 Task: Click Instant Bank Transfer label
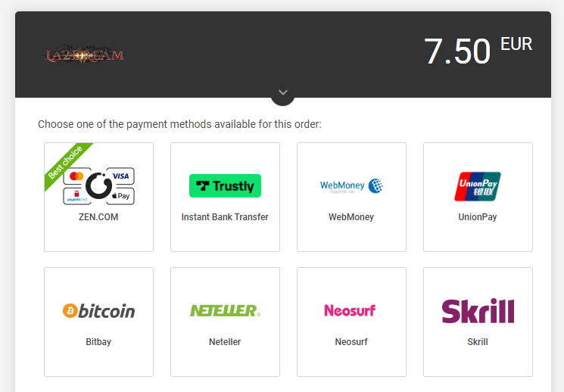tap(225, 217)
